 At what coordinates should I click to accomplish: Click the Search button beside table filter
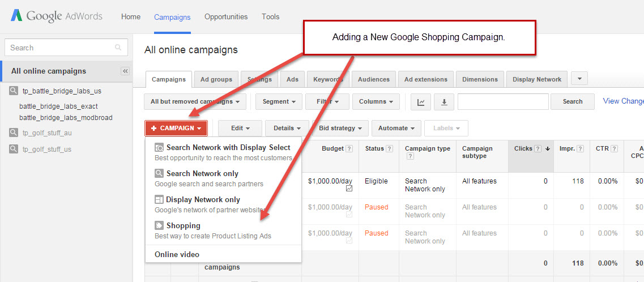click(573, 101)
